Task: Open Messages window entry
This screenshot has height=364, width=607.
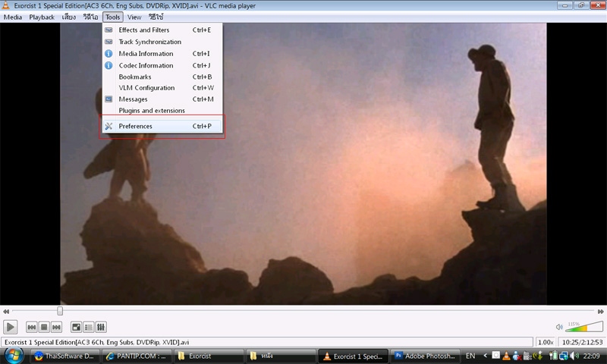Action: pyautogui.click(x=162, y=99)
